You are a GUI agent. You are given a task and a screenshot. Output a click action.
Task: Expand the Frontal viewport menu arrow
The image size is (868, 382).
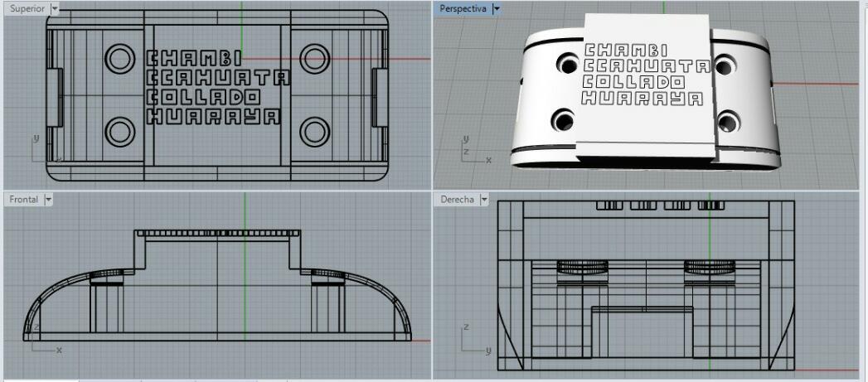click(48, 200)
